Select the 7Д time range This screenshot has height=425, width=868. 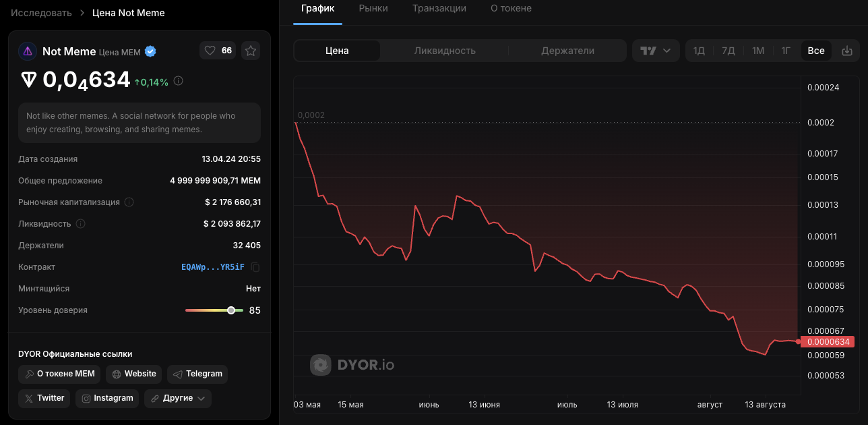pyautogui.click(x=728, y=51)
